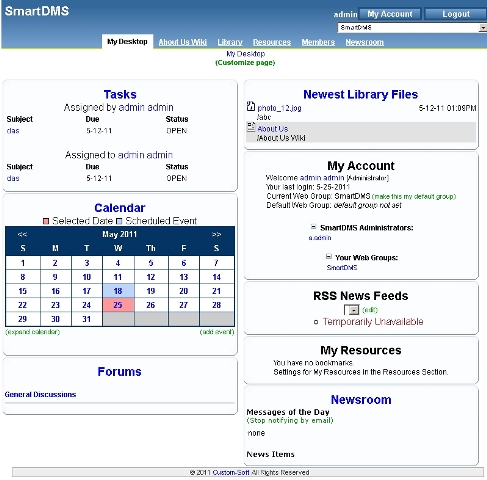Click the RSS feeds edit link
This screenshot has height=480, width=487.
pos(370,310)
